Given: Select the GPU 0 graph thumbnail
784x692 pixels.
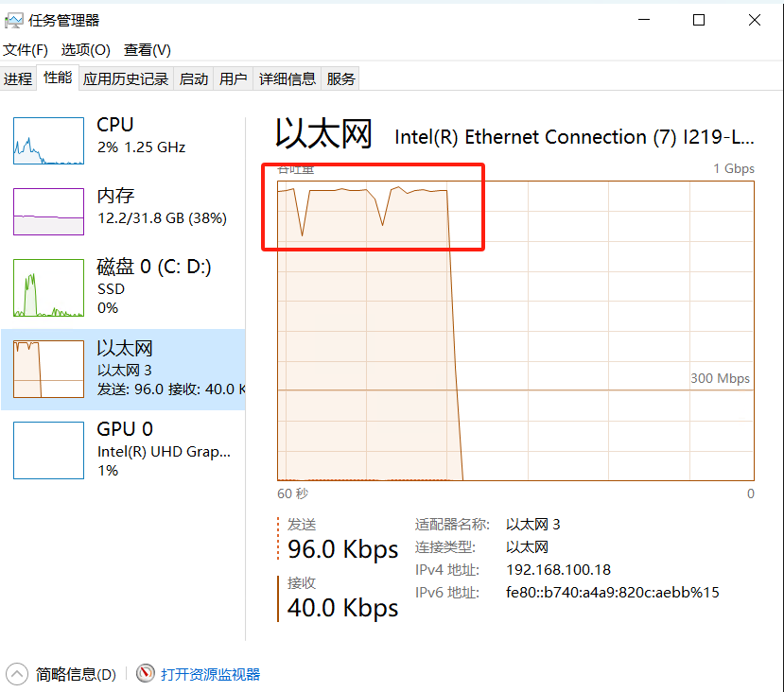Looking at the screenshot, I should (47, 450).
